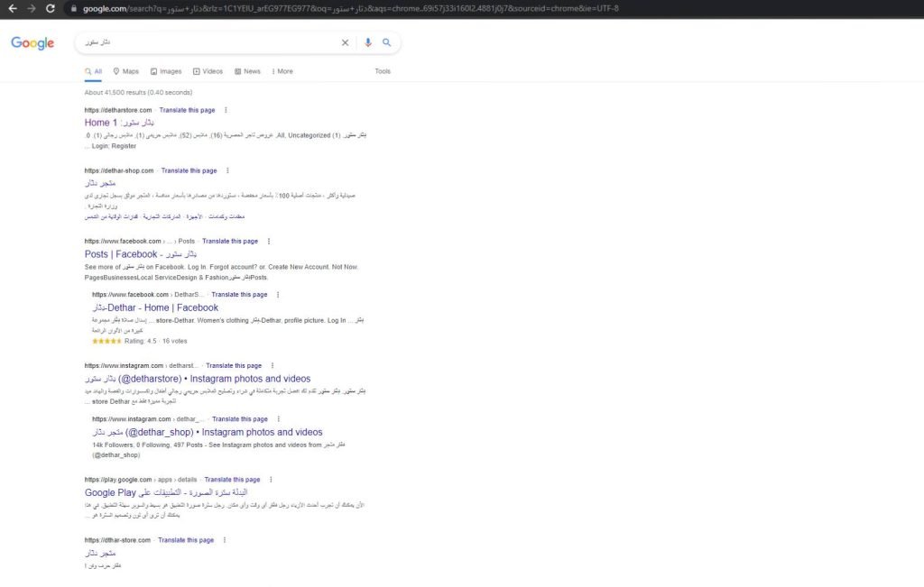
Task: Clear the search query with X
Action: pyautogui.click(x=346, y=42)
